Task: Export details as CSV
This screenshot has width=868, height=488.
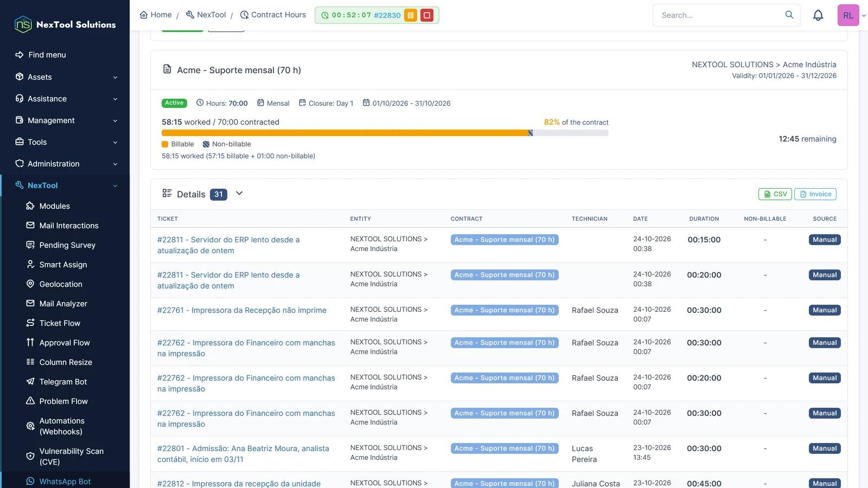Action: 775,194
